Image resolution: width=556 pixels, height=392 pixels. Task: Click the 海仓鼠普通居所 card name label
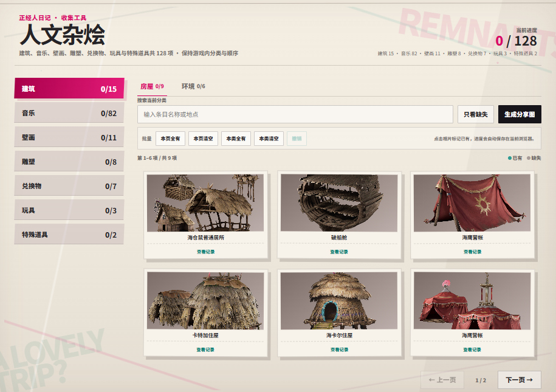[205, 238]
